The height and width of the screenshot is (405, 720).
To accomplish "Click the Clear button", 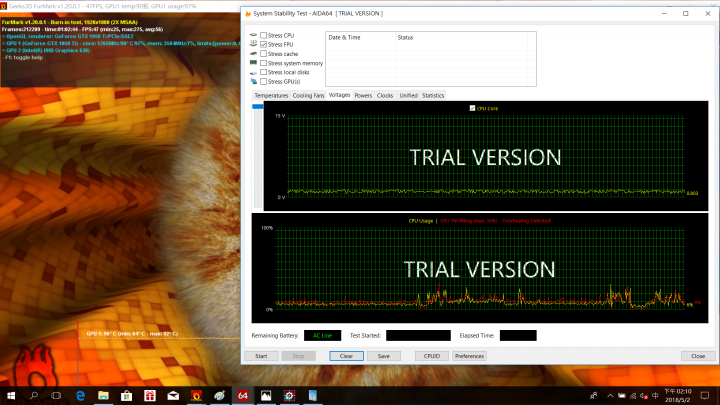I will 346,356.
